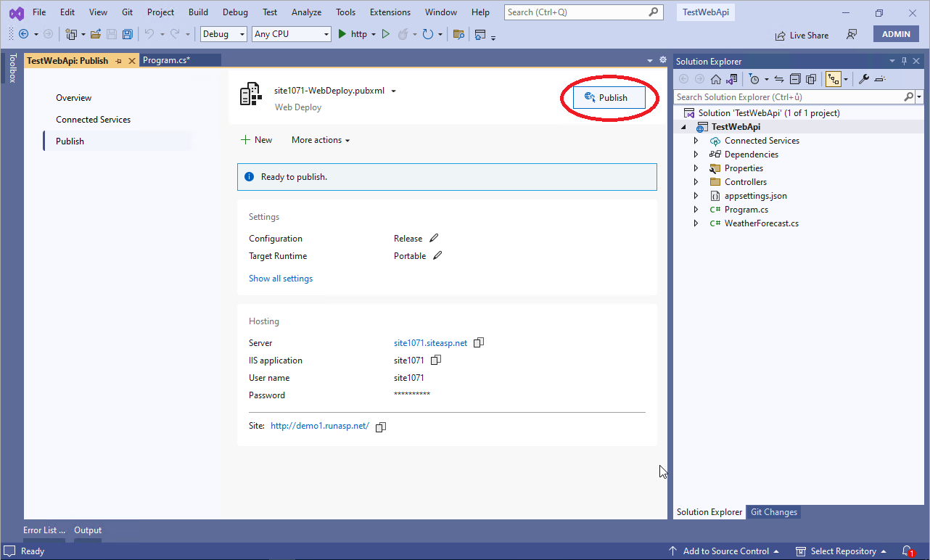Click Solution Explorer Home icon

click(716, 79)
